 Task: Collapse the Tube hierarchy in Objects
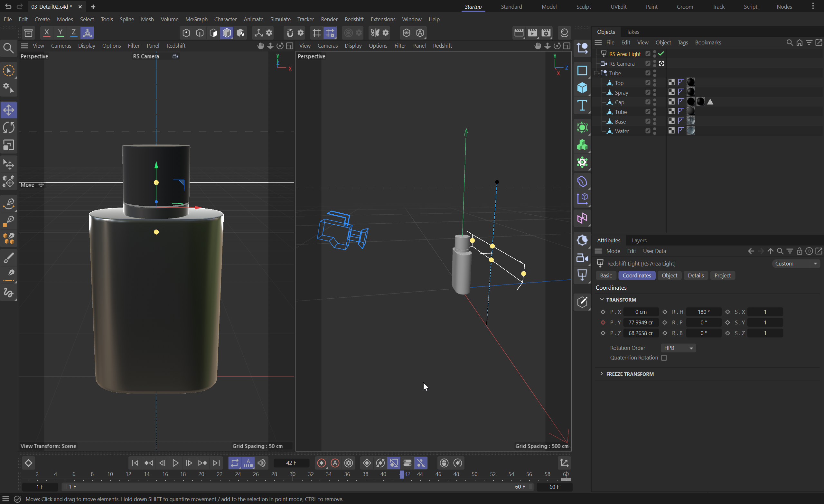tap(596, 73)
